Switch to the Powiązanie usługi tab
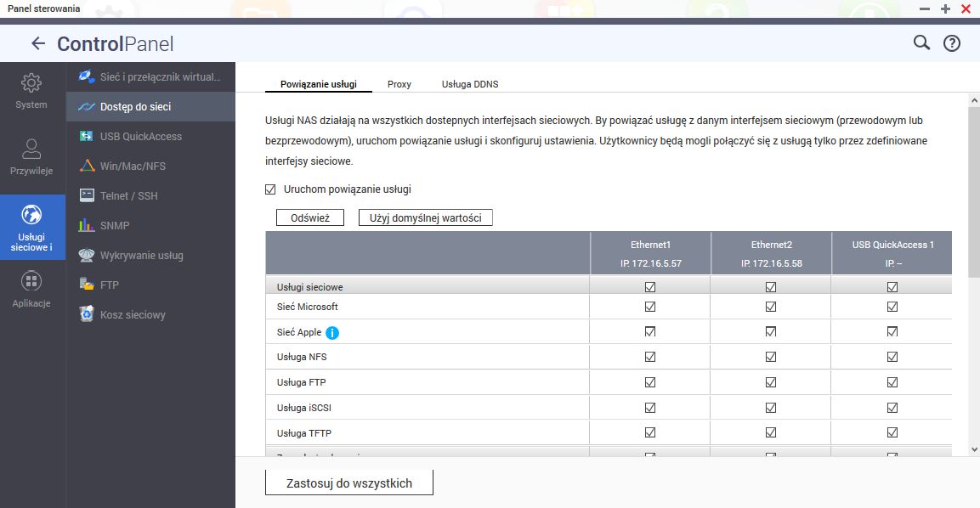This screenshot has width=980, height=508. click(x=319, y=84)
